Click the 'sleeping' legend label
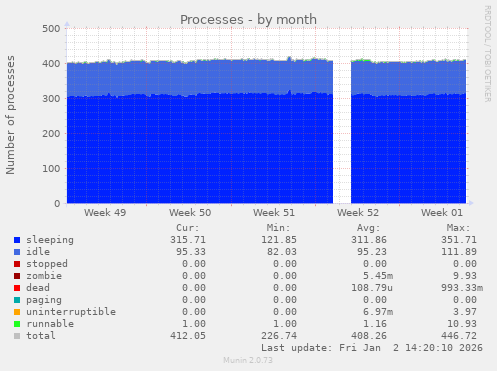 pos(50,240)
